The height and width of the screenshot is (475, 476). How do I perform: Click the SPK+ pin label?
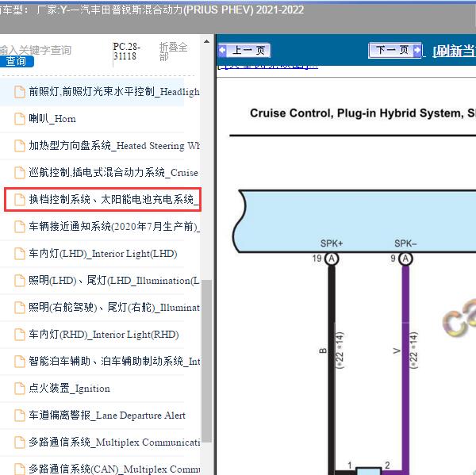pos(332,243)
